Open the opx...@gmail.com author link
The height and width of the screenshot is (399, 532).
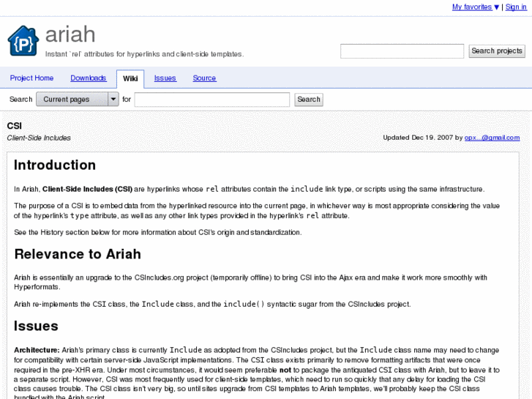tap(492, 138)
